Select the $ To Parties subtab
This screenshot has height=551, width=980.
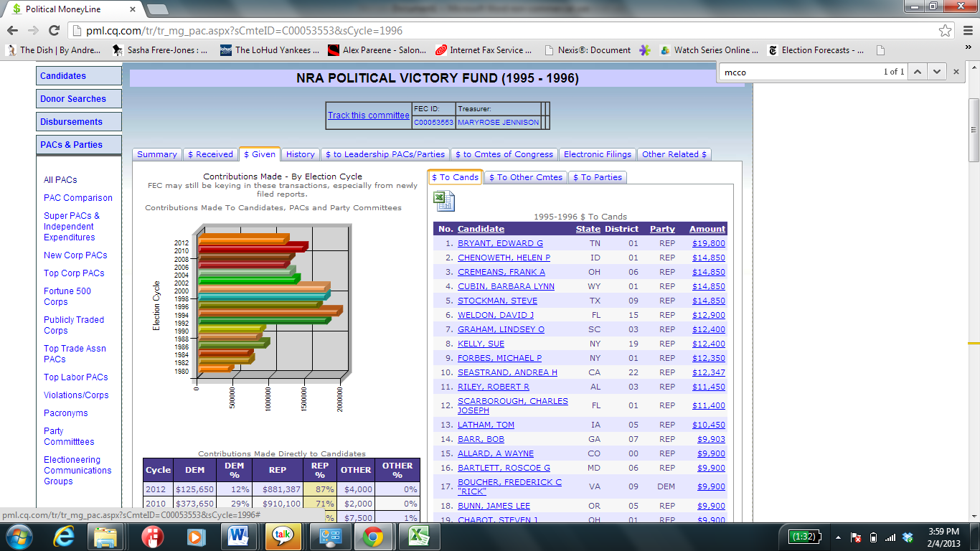pos(598,177)
